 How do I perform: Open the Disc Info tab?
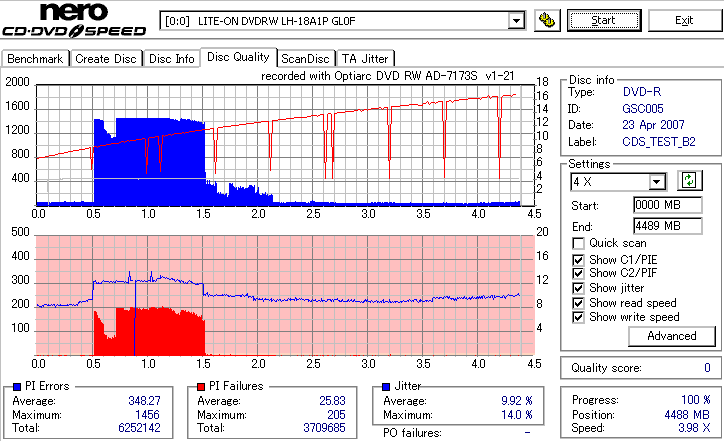point(171,59)
